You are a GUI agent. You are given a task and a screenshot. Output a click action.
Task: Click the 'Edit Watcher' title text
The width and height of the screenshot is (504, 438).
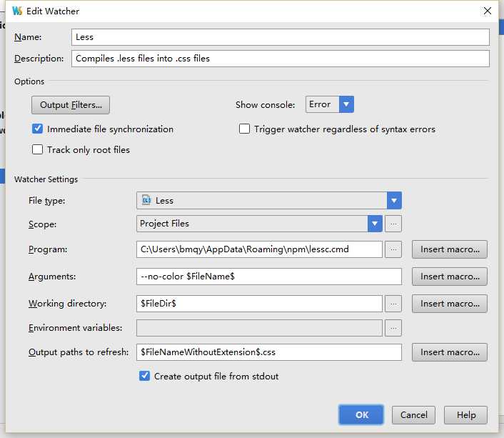point(53,11)
